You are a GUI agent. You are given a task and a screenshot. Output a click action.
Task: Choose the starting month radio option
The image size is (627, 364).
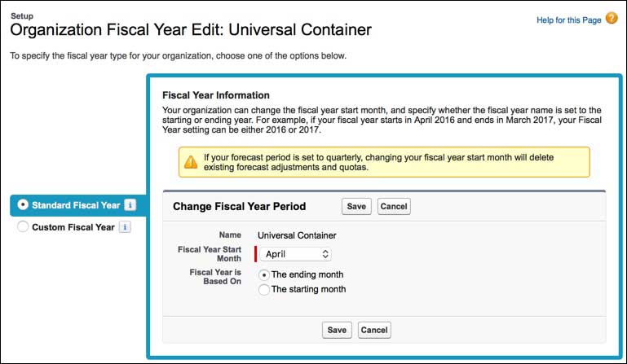(263, 290)
